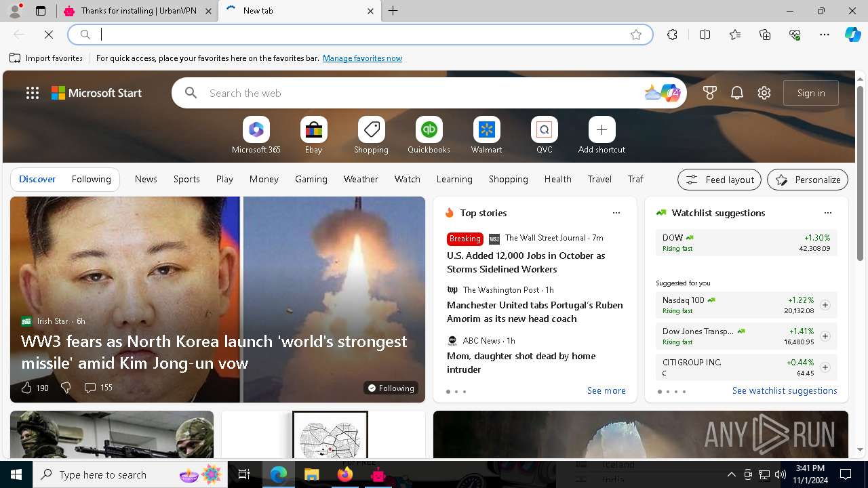This screenshot has height=488, width=868.
Task: Switch to the Following tab
Action: click(91, 179)
